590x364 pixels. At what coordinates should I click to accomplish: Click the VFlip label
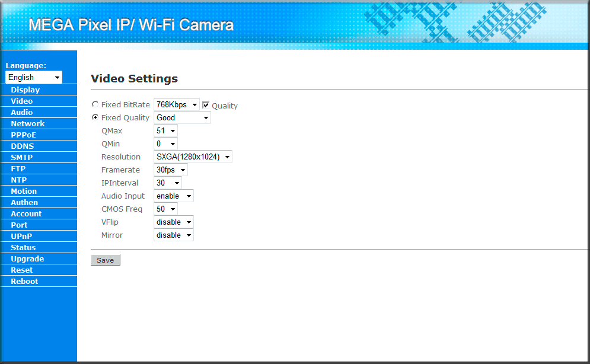(x=110, y=222)
